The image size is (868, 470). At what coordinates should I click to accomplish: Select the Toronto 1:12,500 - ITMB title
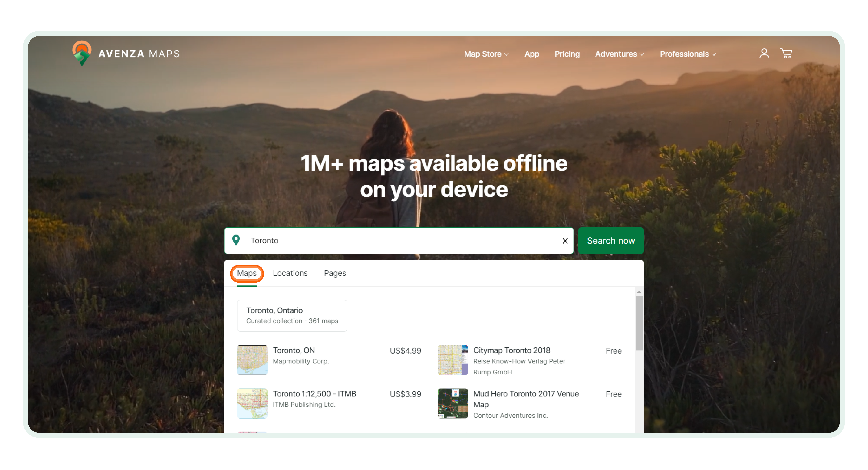click(x=314, y=393)
